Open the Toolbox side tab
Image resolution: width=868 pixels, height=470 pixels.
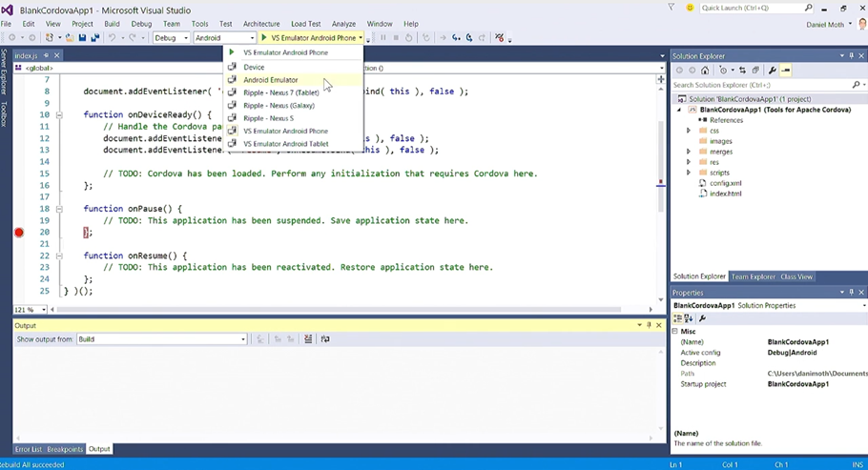(x=4, y=114)
